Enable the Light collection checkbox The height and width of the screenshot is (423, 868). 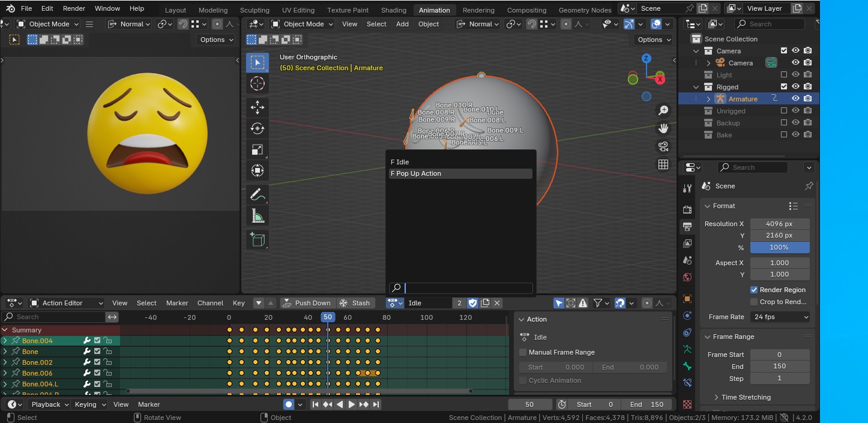pyautogui.click(x=783, y=75)
